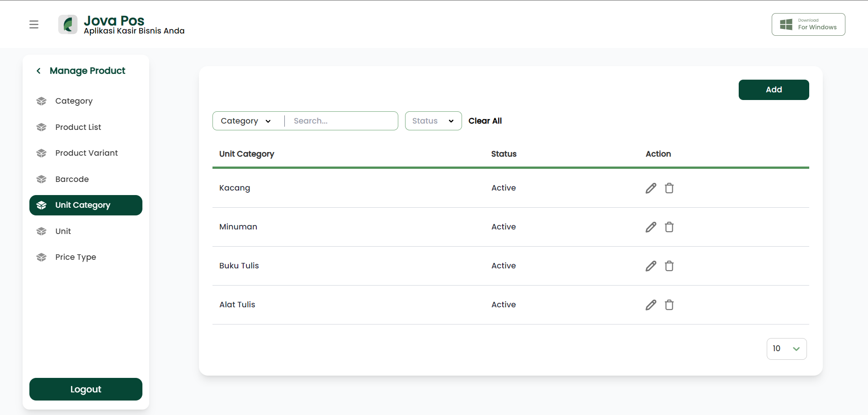This screenshot has width=868, height=415.
Task: Click the Alat Tulis name cell
Action: (237, 305)
